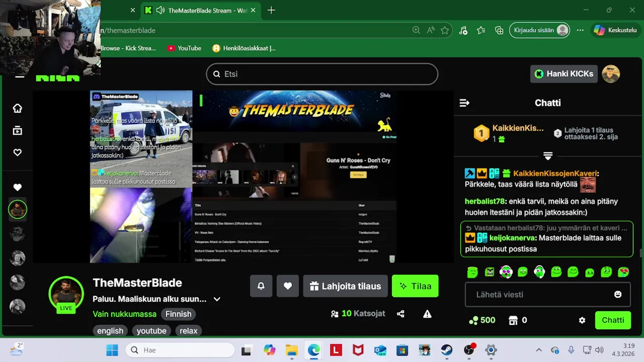Image resolution: width=644 pixels, height=362 pixels.
Task: Open Edge settings and more menu
Action: tap(580, 30)
